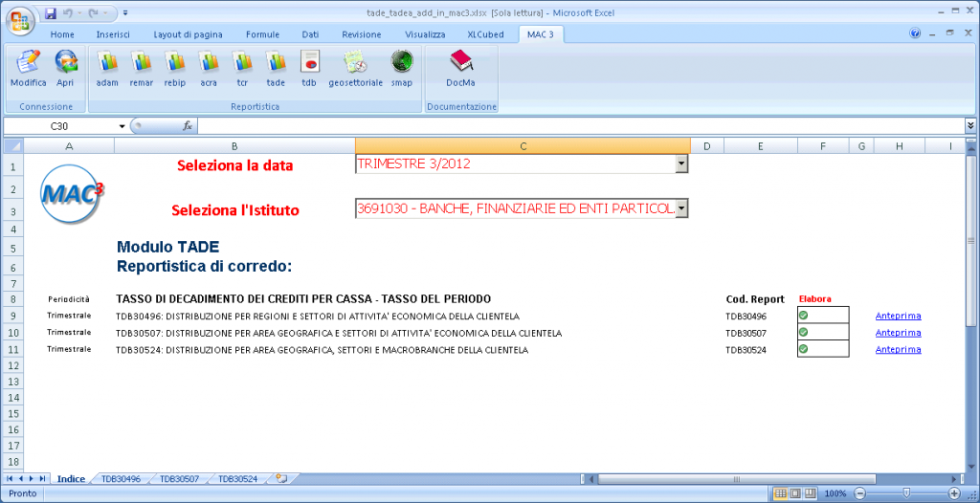
Task: Open the Office button menu
Action: (x=21, y=21)
